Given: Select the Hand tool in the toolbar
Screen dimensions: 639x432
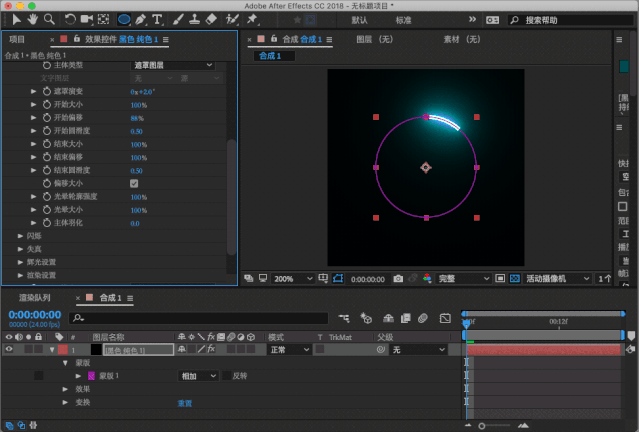Looking at the screenshot, I should (32, 19).
